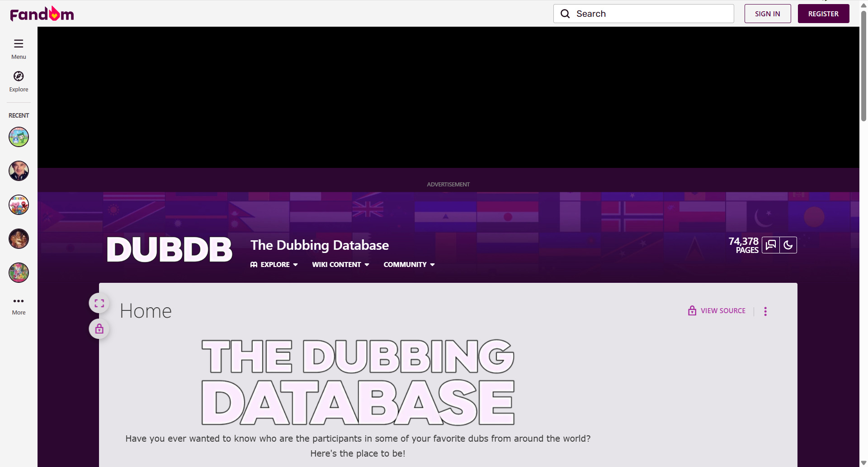This screenshot has width=868, height=467.
Task: Click the More ellipsis in sidebar
Action: pyautogui.click(x=19, y=301)
